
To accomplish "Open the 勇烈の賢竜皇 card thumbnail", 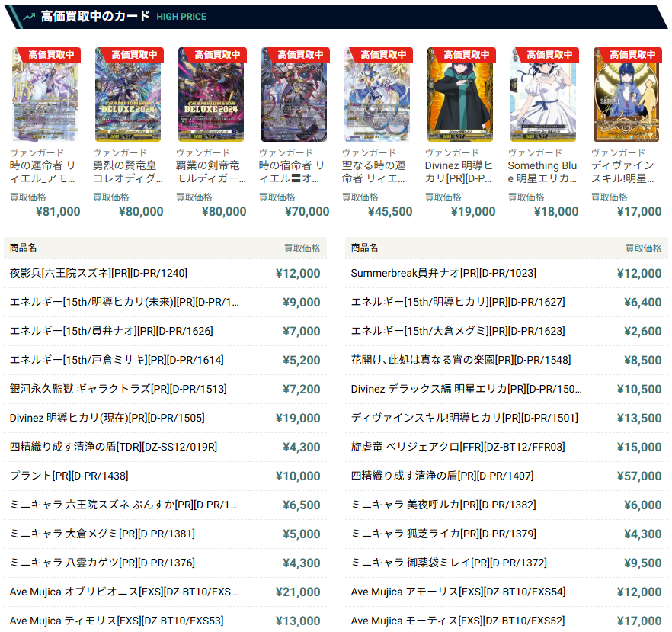I will click(x=128, y=95).
